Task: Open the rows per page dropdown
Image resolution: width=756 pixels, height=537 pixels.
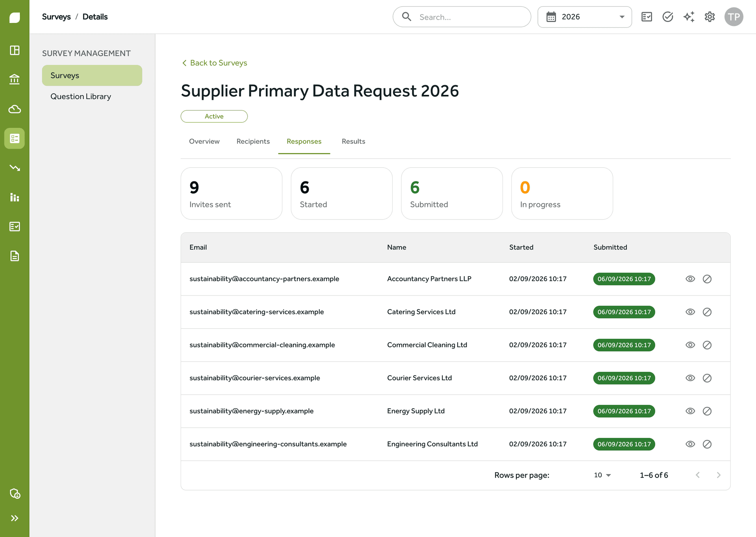Action: tap(602, 475)
